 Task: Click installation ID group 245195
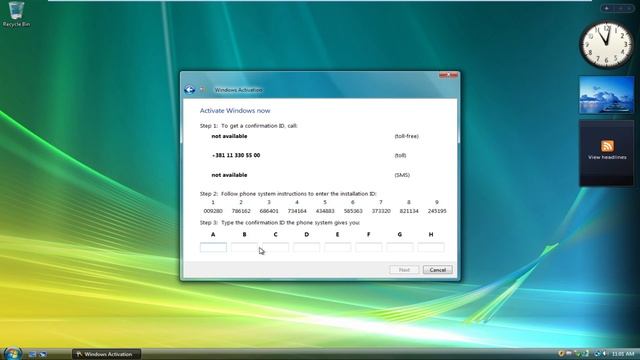pos(437,211)
